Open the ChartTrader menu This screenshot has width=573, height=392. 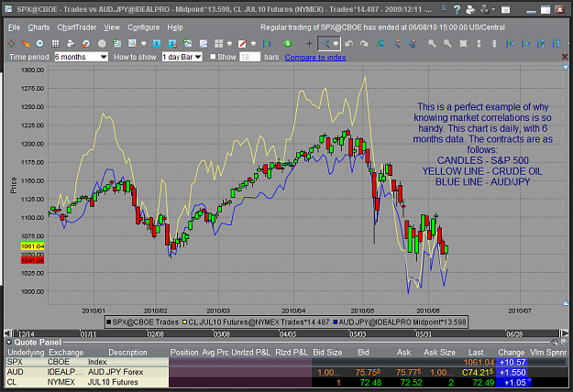point(77,27)
